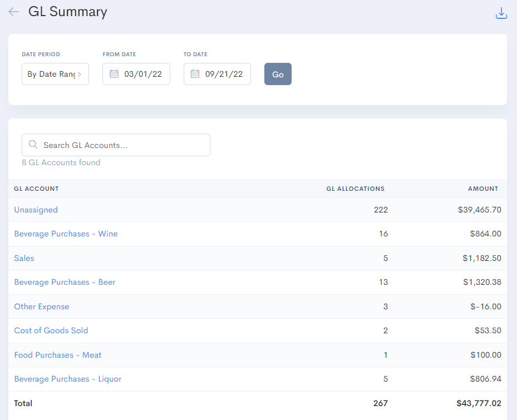The width and height of the screenshot is (517, 420).
Task: Click the From Date calendar icon
Action: (x=114, y=74)
